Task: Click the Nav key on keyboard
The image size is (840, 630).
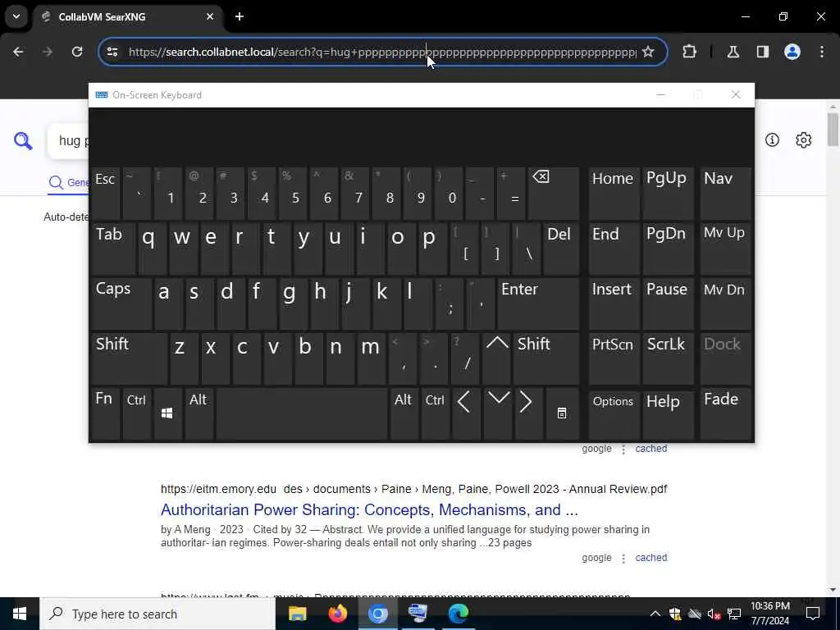Action: (x=725, y=193)
